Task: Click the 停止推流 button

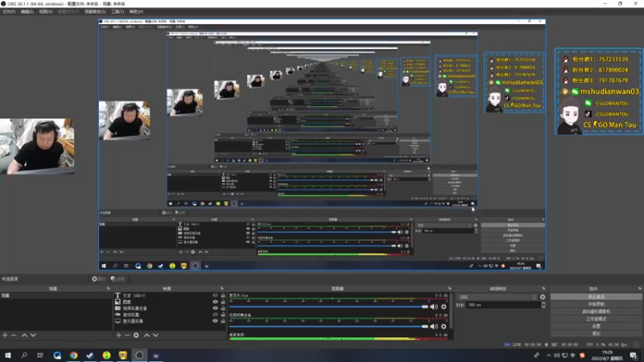Action: coord(596,297)
